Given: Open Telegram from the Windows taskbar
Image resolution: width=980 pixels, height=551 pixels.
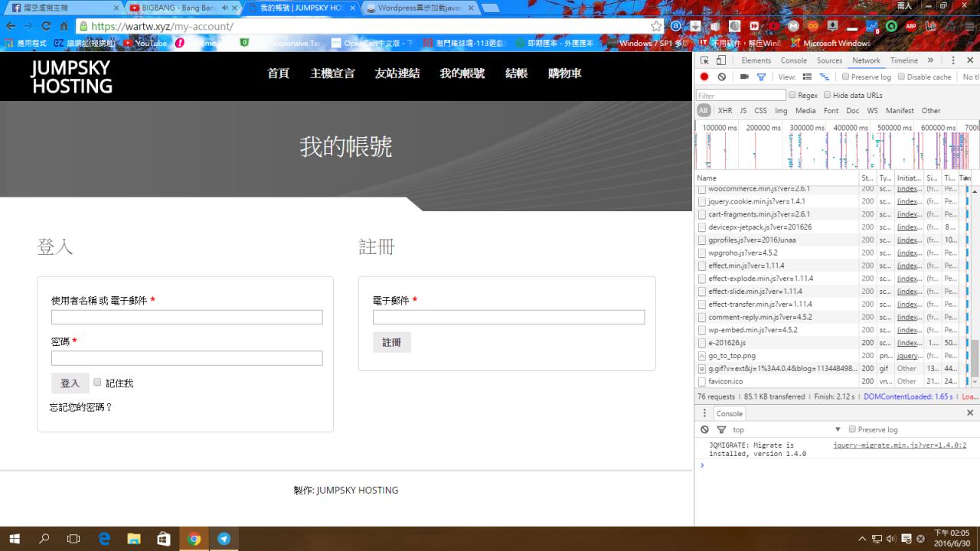Looking at the screenshot, I should pos(224,539).
